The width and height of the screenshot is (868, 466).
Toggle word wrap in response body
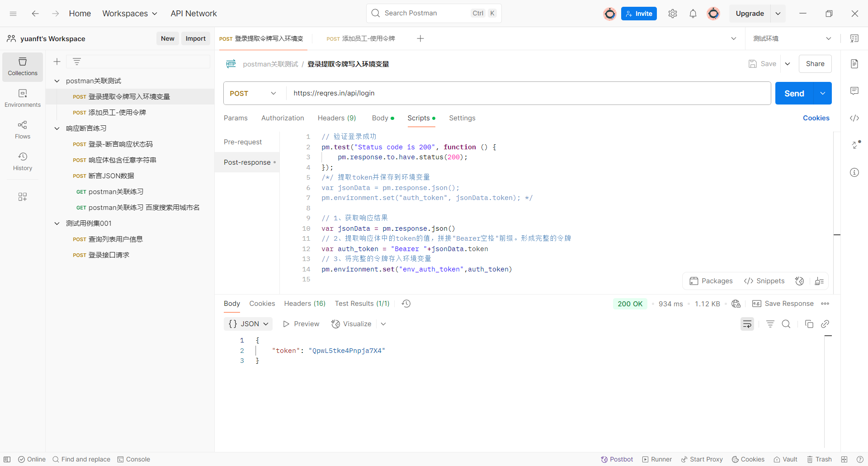coord(747,324)
